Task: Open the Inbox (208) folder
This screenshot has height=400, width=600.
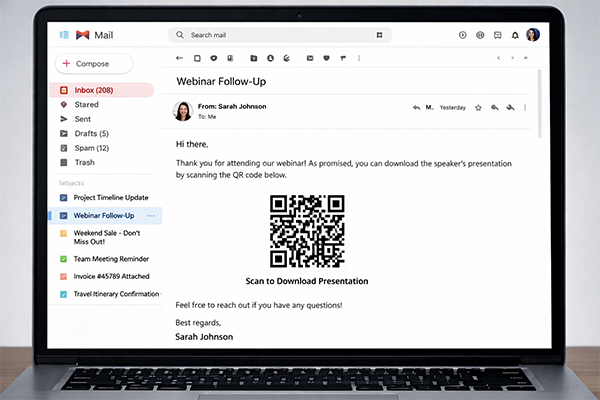Action: pyautogui.click(x=102, y=90)
